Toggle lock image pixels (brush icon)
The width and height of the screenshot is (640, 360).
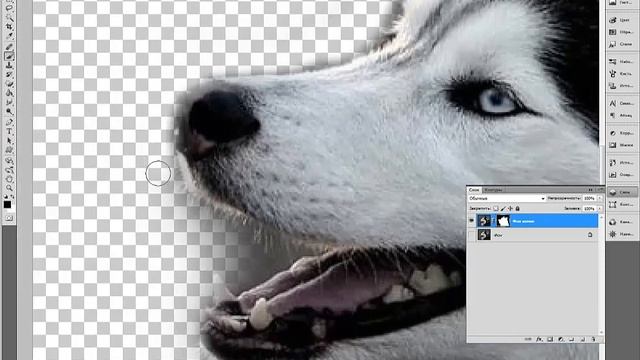click(x=503, y=209)
